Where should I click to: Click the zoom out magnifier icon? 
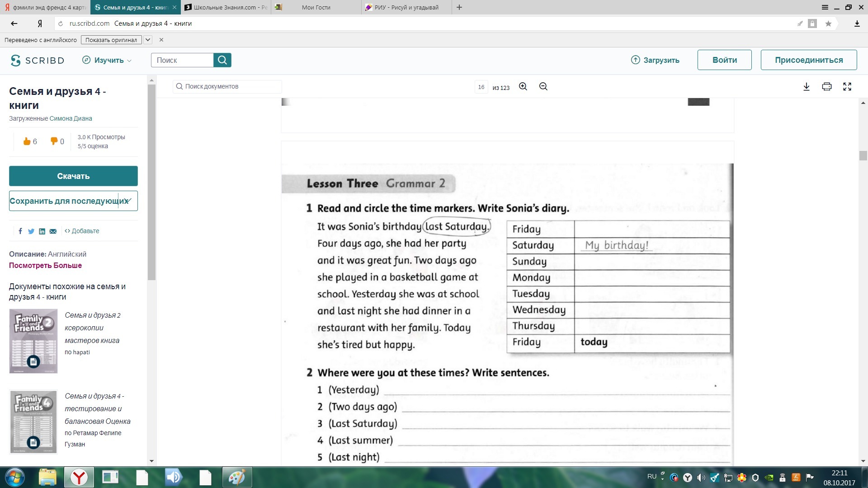543,87
